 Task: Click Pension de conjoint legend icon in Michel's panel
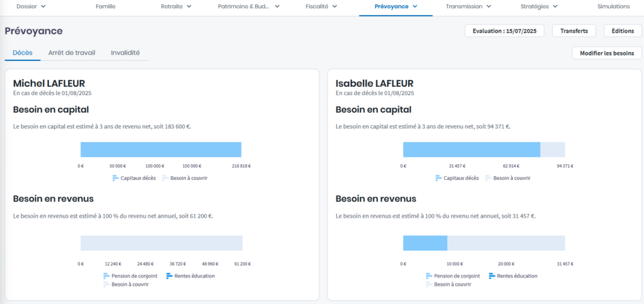pos(106,276)
